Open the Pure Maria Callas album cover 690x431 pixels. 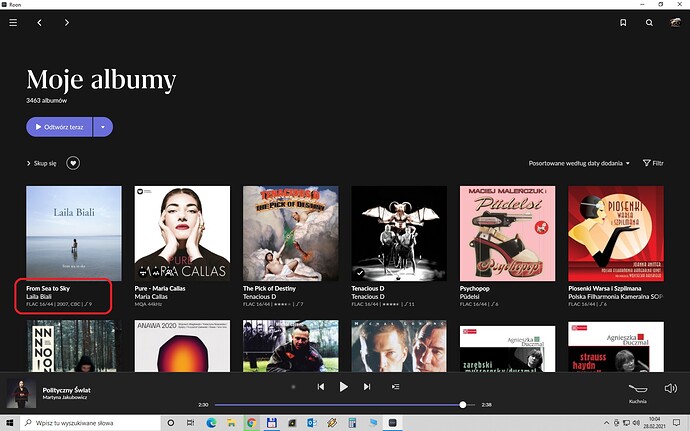[x=182, y=233]
